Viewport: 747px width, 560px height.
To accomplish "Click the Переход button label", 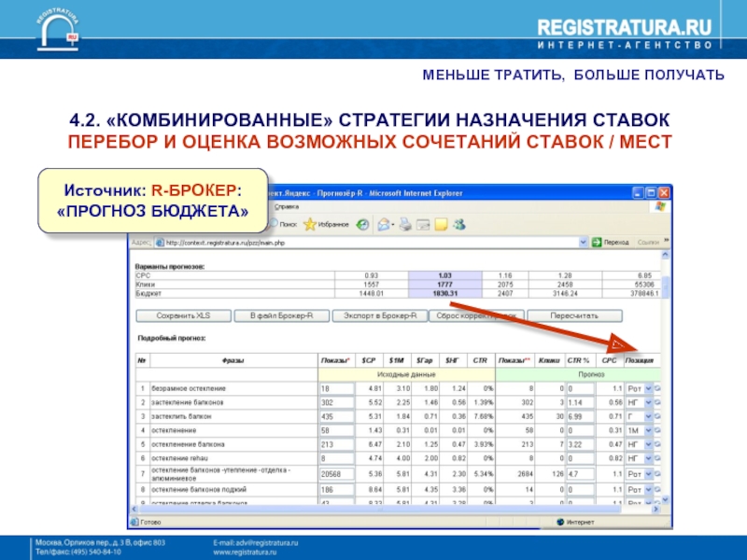I will click(616, 243).
